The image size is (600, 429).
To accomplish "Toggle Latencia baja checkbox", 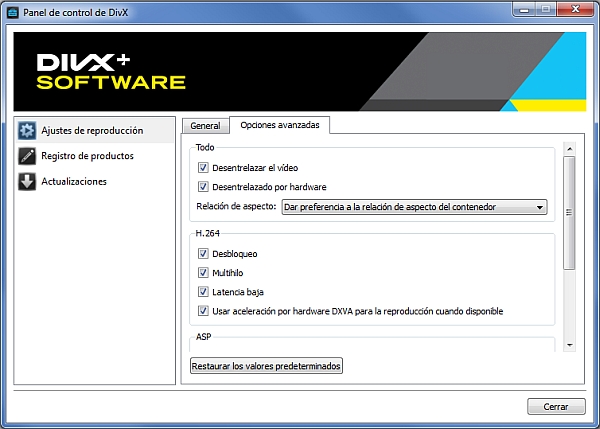I will click(203, 292).
